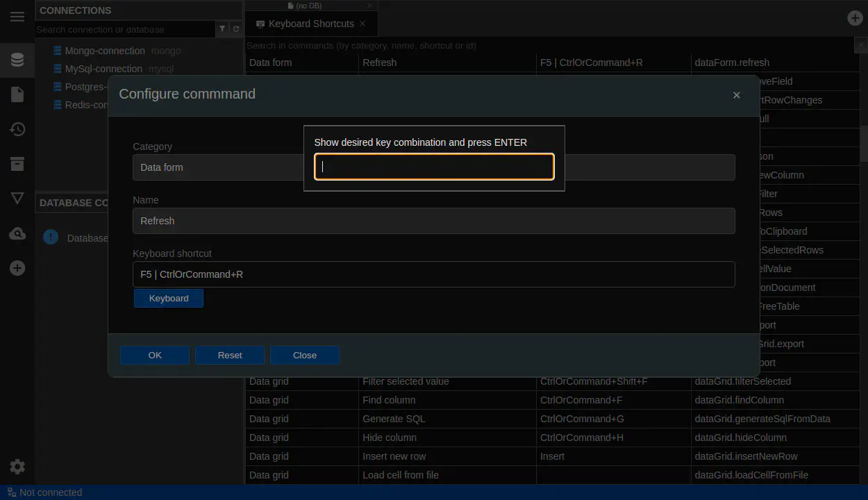Click the plus icon at top right
Viewport: 868px width, 500px height.
855,18
